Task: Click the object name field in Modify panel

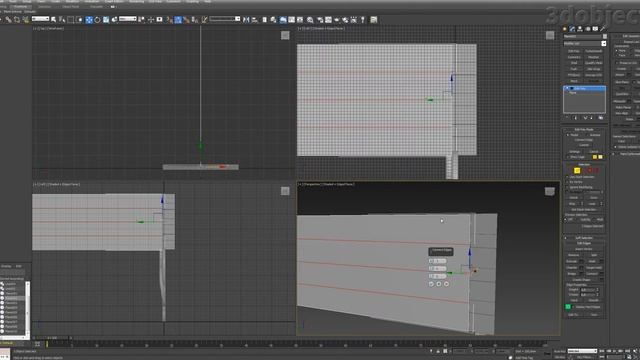Action: [582, 36]
